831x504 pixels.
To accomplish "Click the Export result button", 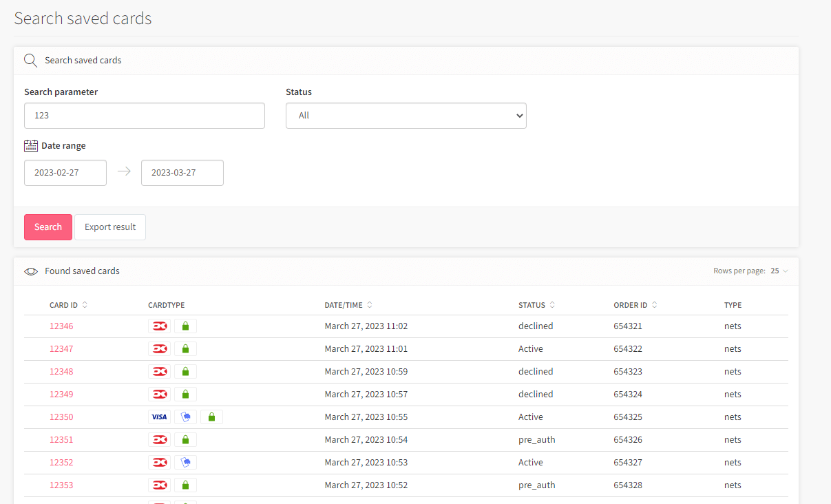I will (x=109, y=227).
